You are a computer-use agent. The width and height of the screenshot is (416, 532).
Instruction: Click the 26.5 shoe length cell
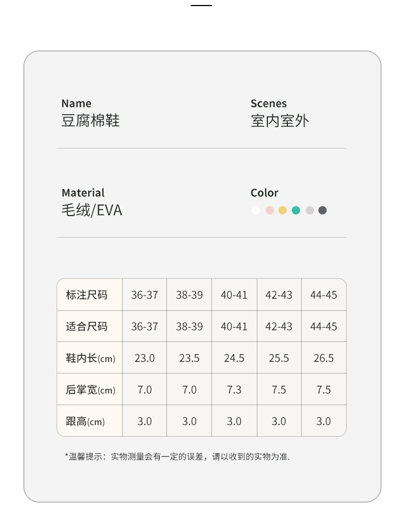(323, 358)
